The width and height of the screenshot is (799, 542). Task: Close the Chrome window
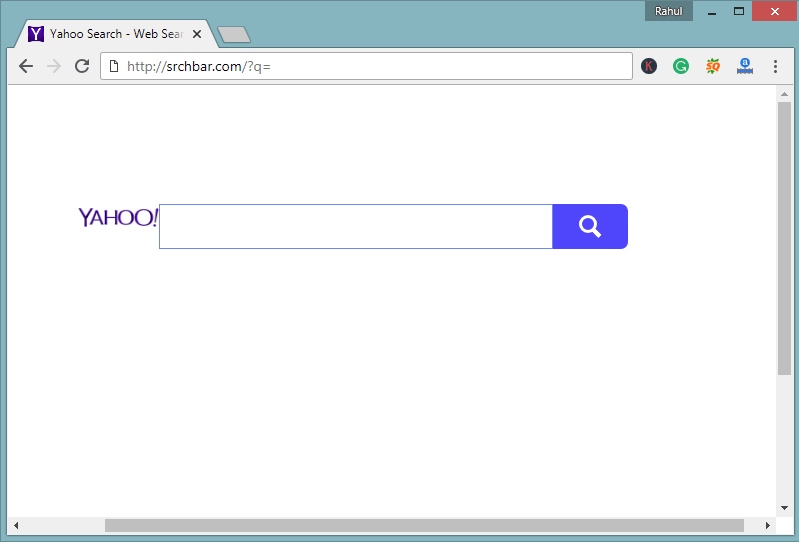click(x=775, y=11)
